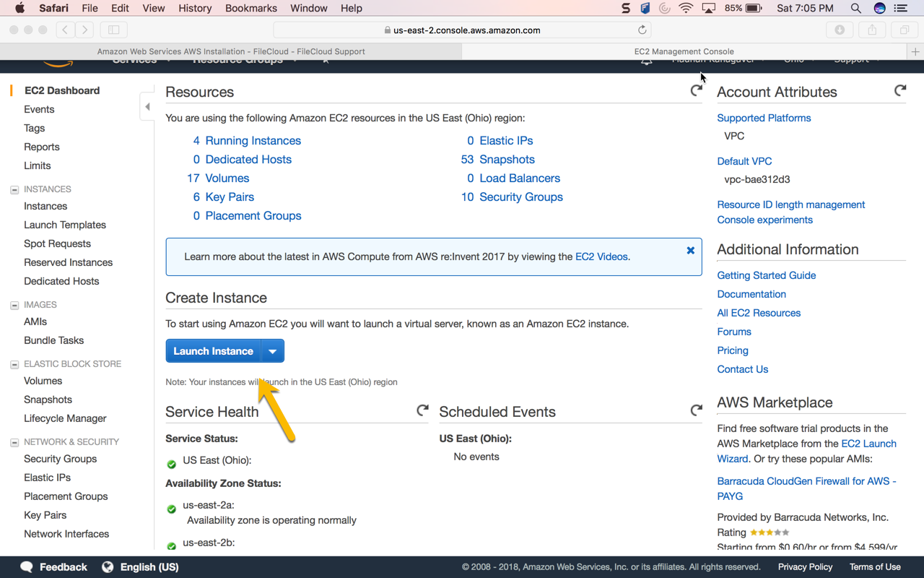Refresh the Account Attributes panel
Viewport: 924px width, 578px height.
pos(899,90)
